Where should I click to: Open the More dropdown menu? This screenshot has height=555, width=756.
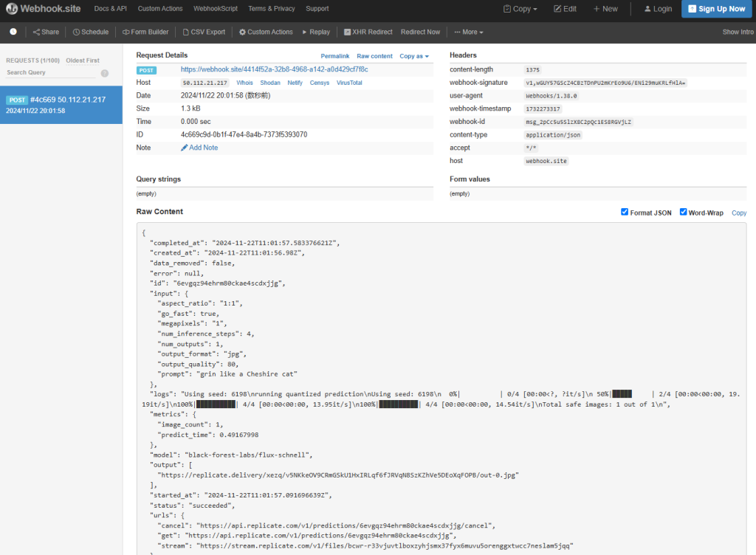pos(469,32)
